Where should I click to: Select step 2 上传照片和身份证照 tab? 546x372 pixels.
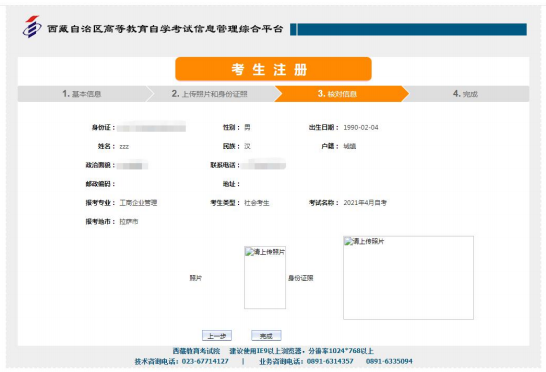tap(210, 94)
